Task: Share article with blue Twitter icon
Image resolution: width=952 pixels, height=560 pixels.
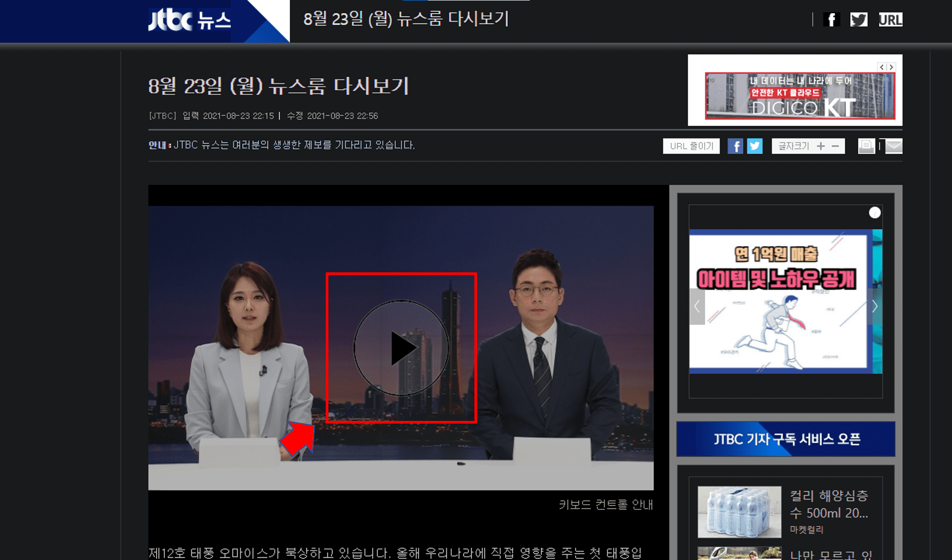Action: click(x=755, y=146)
